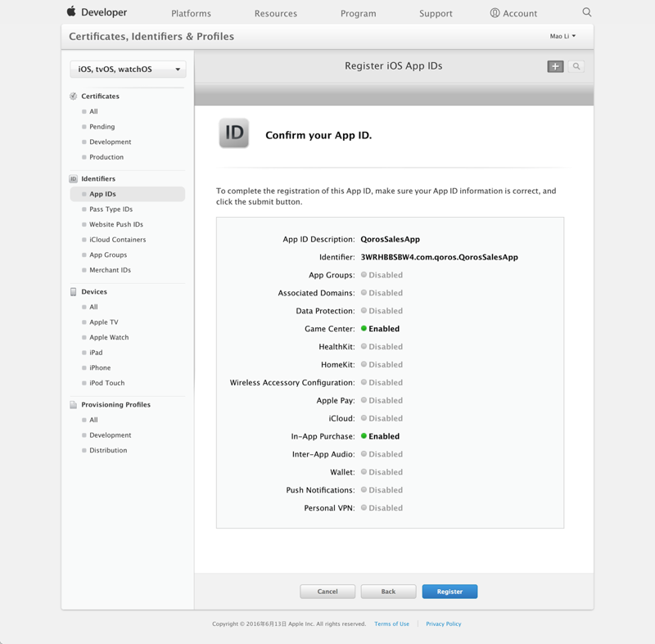Select iPad devices
This screenshot has height=644, width=655.
(x=96, y=353)
